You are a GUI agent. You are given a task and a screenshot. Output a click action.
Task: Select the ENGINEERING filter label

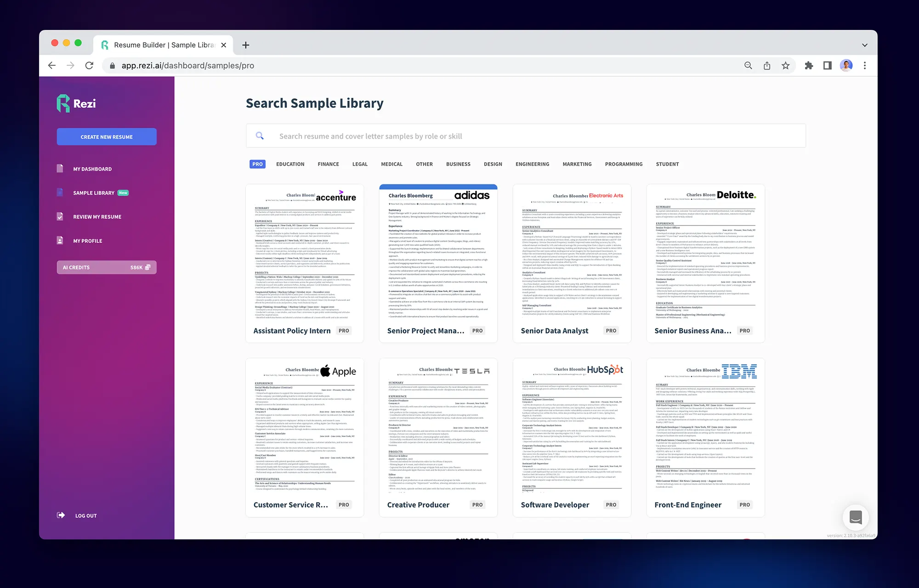(532, 164)
